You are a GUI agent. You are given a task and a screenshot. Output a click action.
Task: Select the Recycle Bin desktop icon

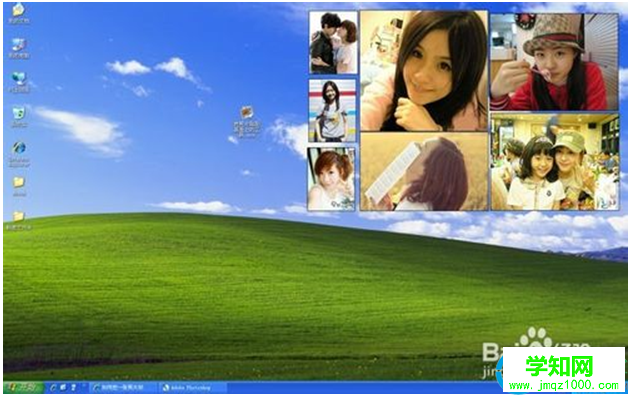[x=18, y=117]
